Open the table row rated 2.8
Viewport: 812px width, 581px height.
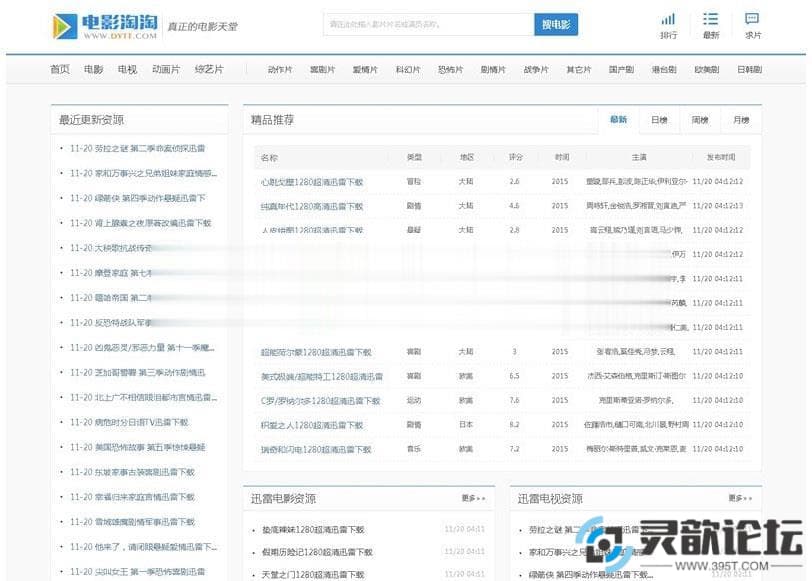pos(502,230)
